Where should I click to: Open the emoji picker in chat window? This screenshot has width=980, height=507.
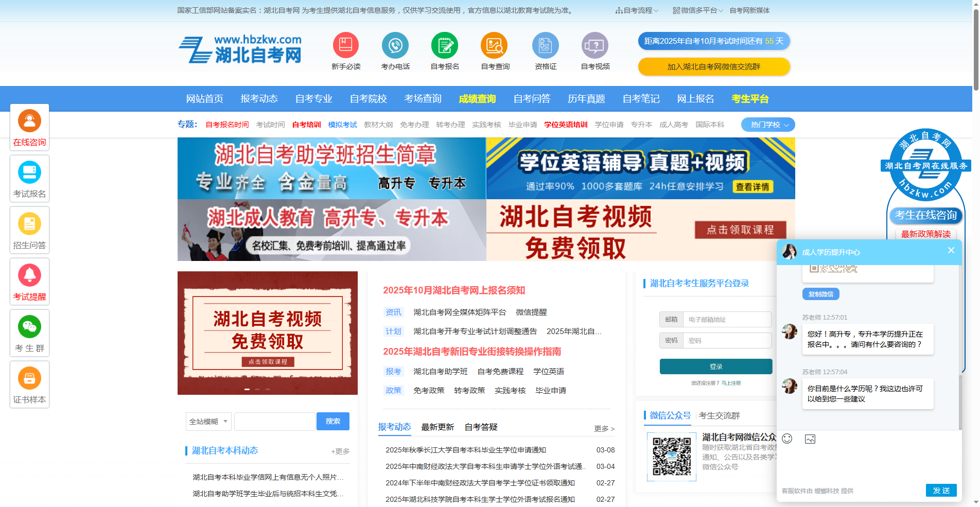[x=787, y=439]
